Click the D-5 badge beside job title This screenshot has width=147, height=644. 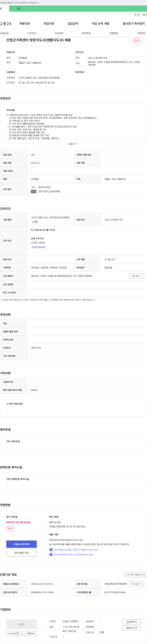[137, 40]
